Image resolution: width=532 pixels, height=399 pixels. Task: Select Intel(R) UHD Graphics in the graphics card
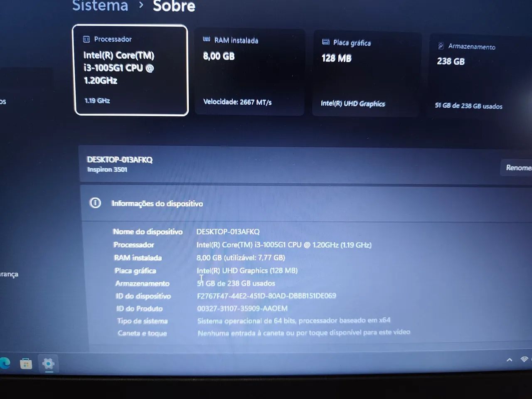(x=353, y=103)
